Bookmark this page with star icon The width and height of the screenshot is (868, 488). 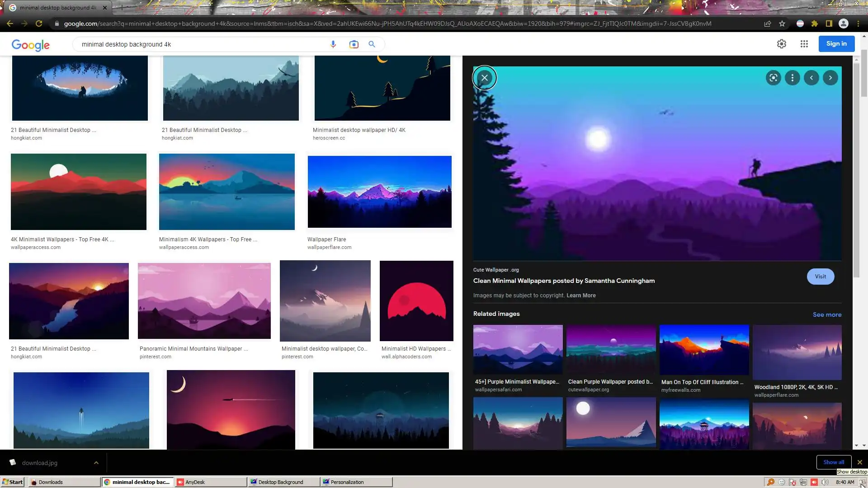pyautogui.click(x=782, y=23)
